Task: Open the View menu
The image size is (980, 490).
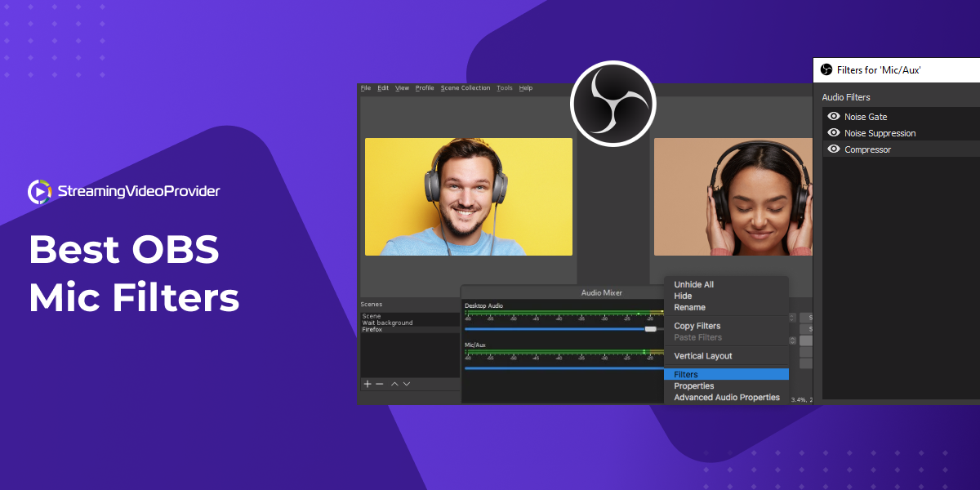Action: coord(403,88)
